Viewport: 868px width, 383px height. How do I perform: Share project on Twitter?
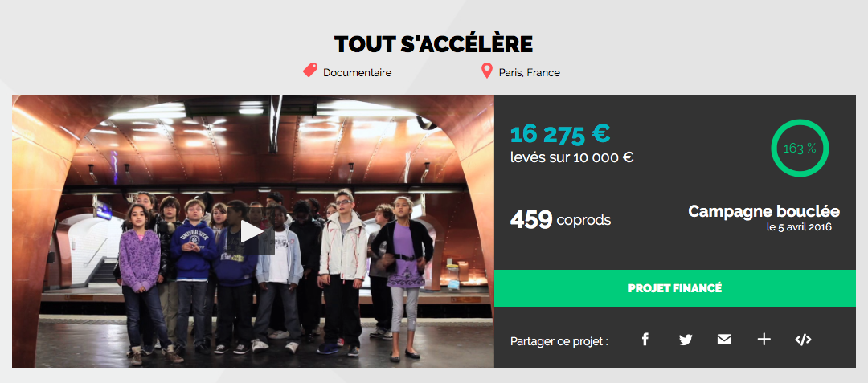click(686, 340)
